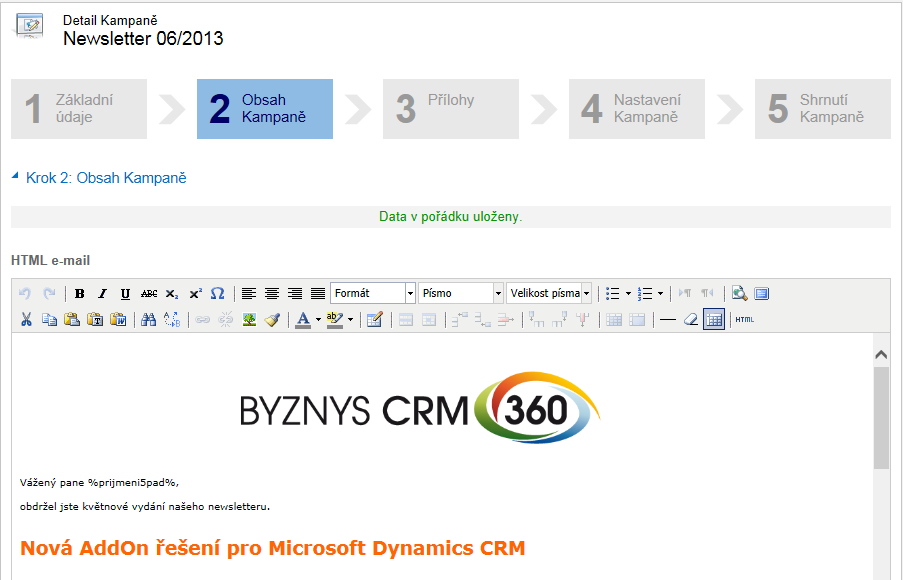Remove formatting with eraser icon
Image resolution: width=903 pixels, height=580 pixels.
690,319
